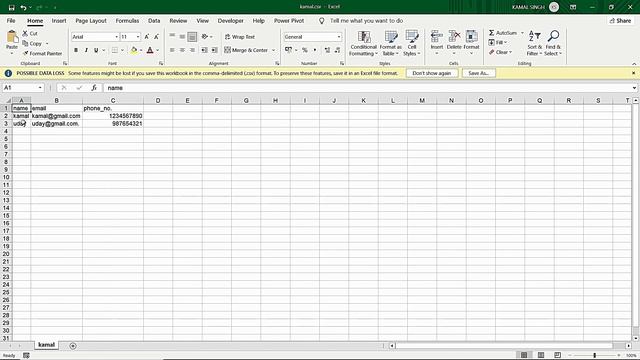This screenshot has width=640, height=360.
Task: Decrease font size with smaller A
Action: pos(156,37)
